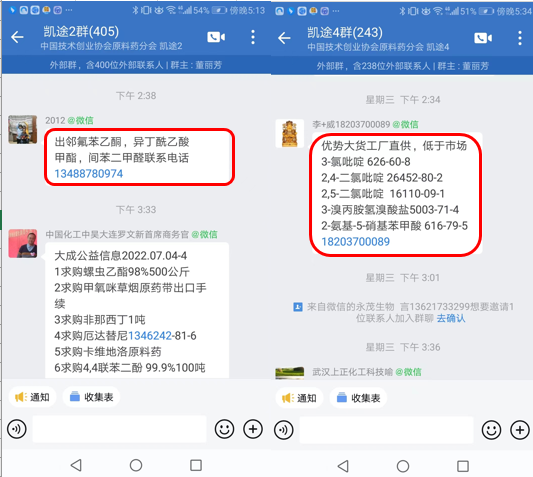This screenshot has height=477, width=533.
Task: Tap the 通知 button in 凯途2群
Action: tap(32, 397)
